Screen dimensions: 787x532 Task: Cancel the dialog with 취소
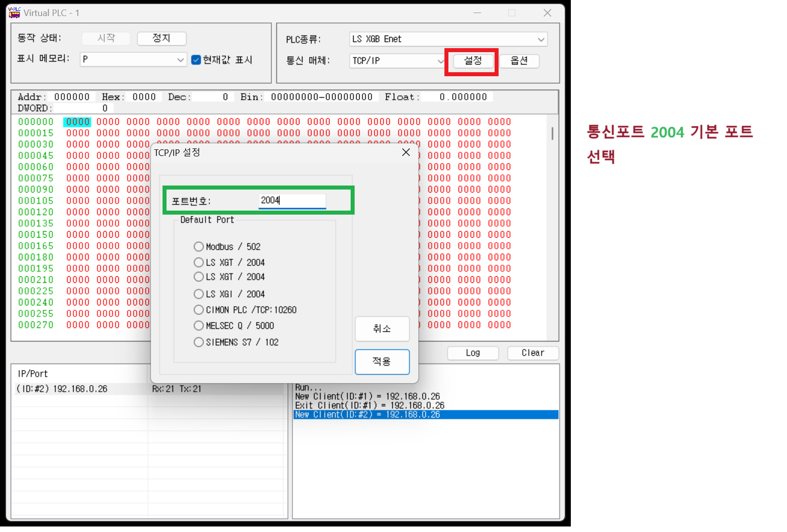pos(382,329)
